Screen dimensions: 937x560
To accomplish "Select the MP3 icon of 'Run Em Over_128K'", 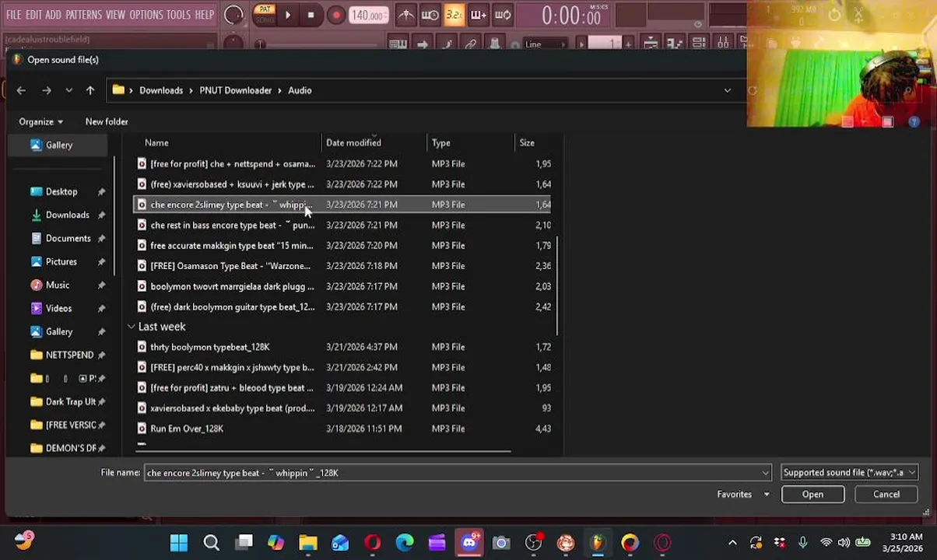I will [x=142, y=429].
